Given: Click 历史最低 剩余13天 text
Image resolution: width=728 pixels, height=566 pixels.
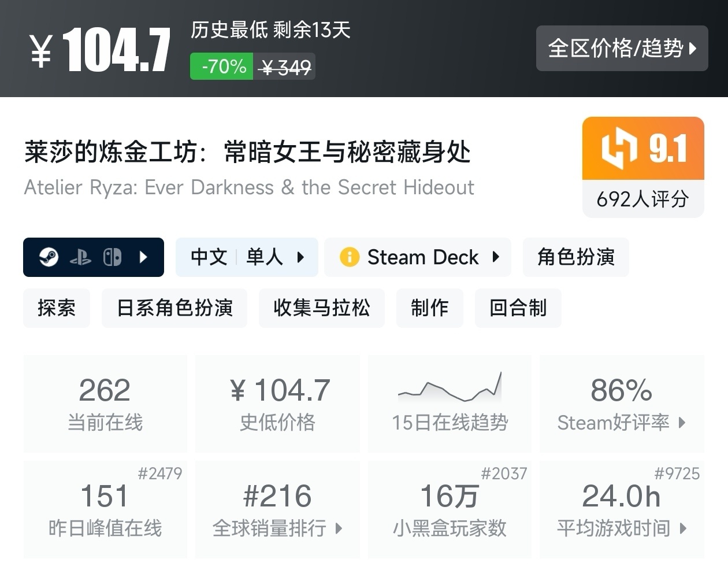Looking at the screenshot, I should [x=270, y=29].
